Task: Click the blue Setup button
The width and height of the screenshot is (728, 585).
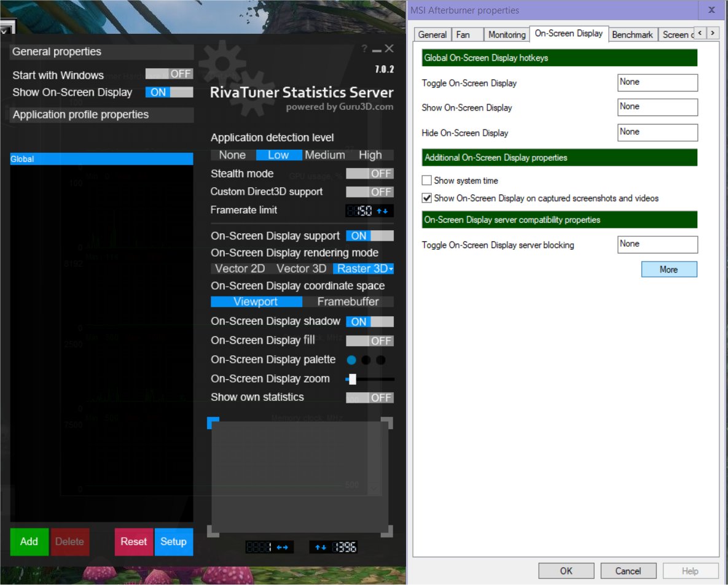Action: (x=174, y=541)
